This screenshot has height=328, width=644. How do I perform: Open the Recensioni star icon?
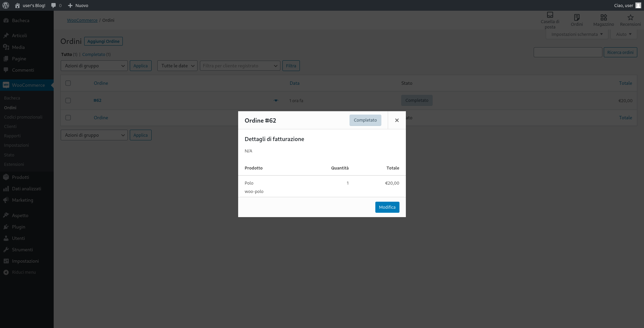tap(631, 17)
